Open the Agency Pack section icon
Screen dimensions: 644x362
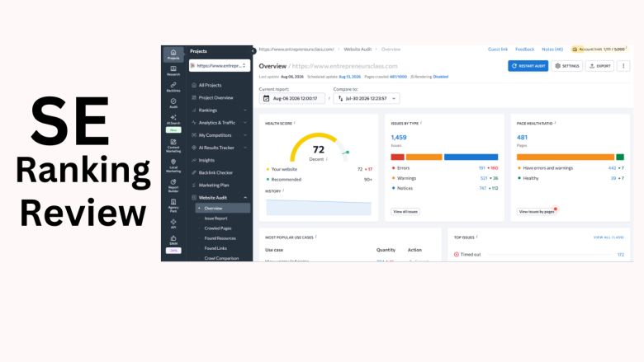pyautogui.click(x=173, y=205)
